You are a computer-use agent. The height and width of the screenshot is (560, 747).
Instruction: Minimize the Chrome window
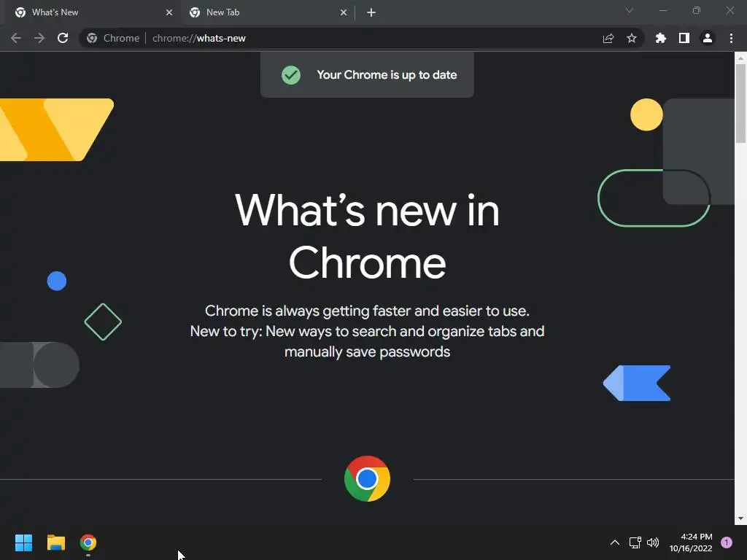click(x=663, y=10)
